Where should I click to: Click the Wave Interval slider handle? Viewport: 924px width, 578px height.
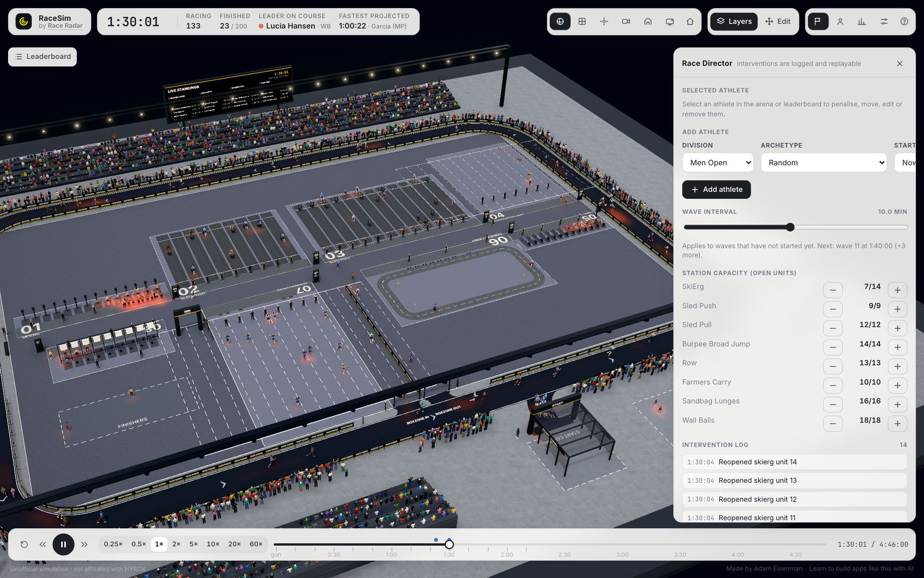pos(790,227)
